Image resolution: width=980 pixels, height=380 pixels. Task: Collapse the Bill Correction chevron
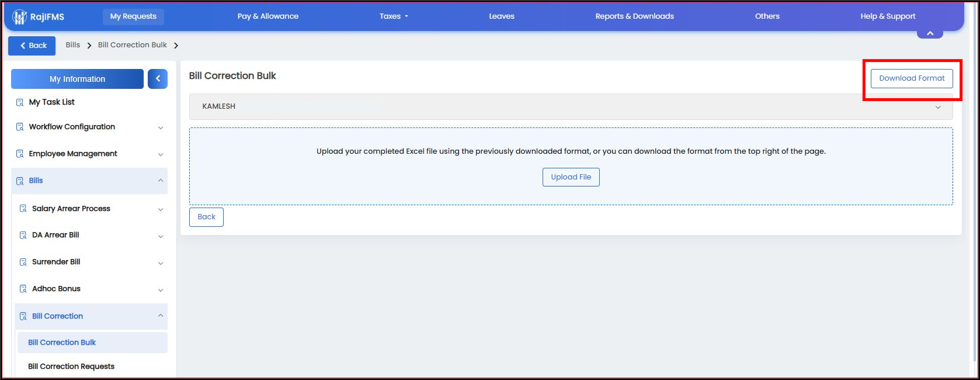coord(161,316)
